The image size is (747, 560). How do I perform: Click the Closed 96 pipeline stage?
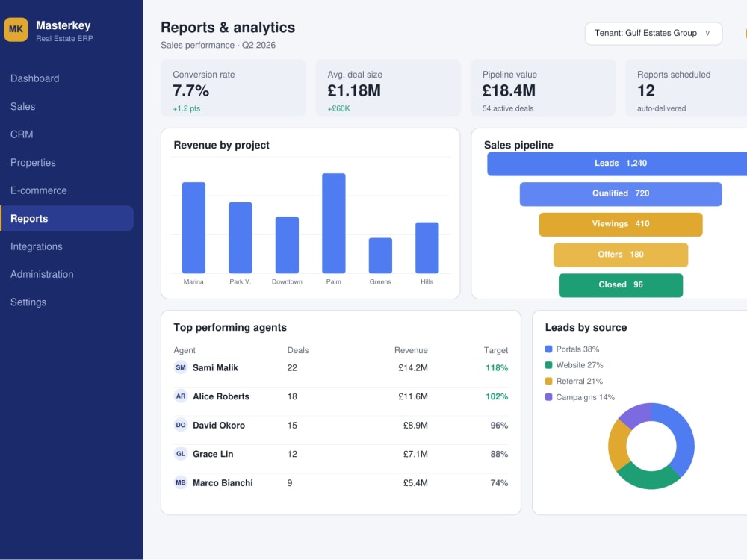pos(621,285)
